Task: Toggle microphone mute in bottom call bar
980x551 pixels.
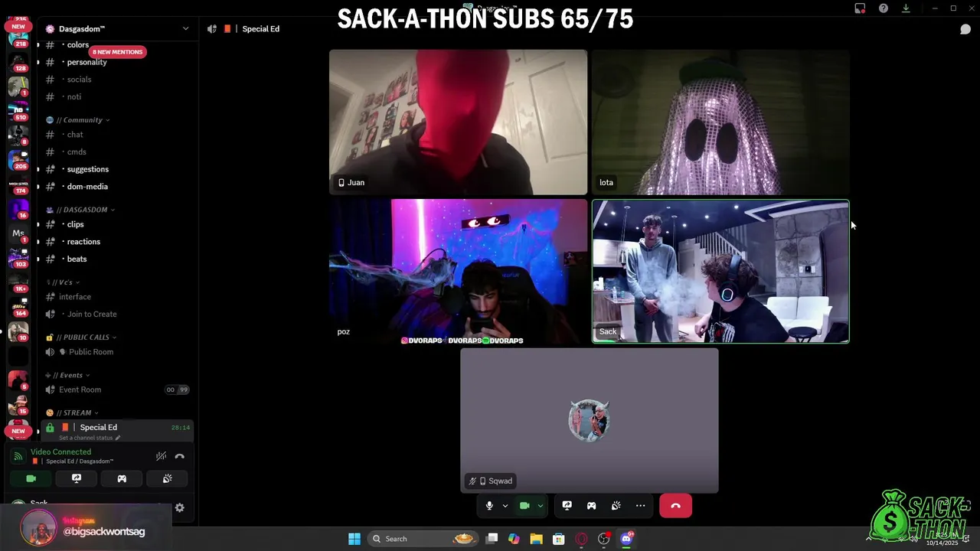Action: pyautogui.click(x=489, y=506)
